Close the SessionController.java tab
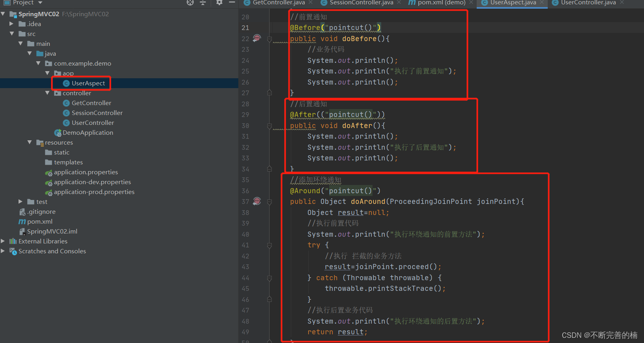This screenshot has height=343, width=644. coord(399,2)
